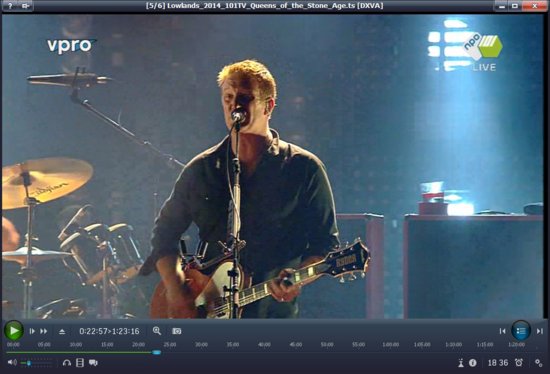Viewport: 550px width, 374px height.
Task: Seek to the 45:00 timeline mark
Action: point(296,345)
